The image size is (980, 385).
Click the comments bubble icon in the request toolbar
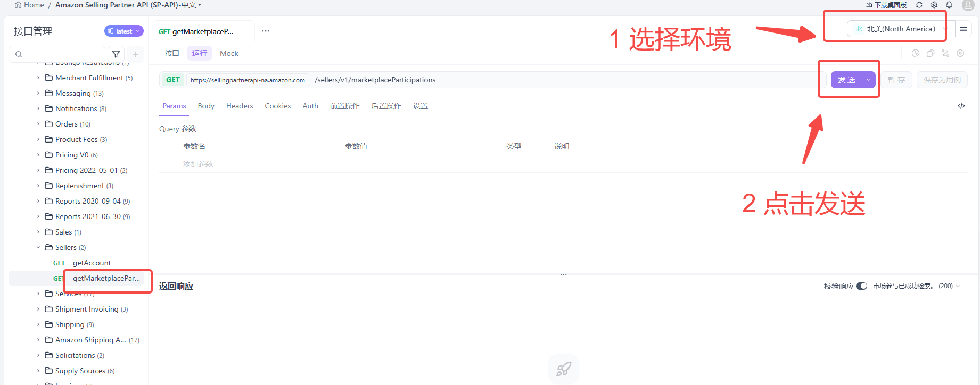930,53
